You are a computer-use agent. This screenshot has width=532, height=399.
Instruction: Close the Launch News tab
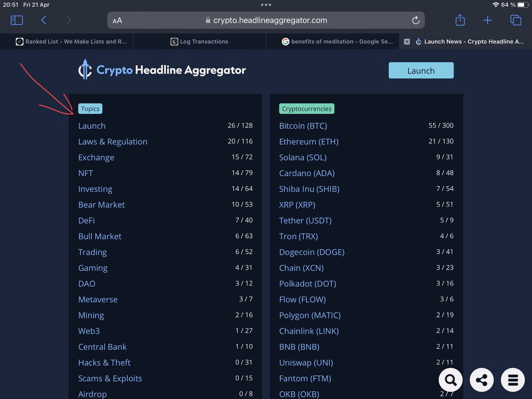click(x=407, y=42)
